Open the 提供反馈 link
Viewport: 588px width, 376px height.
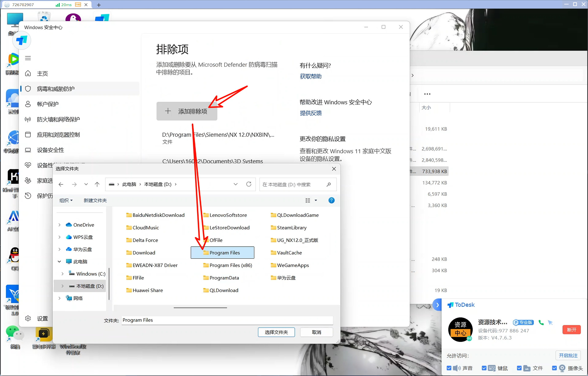coord(311,113)
